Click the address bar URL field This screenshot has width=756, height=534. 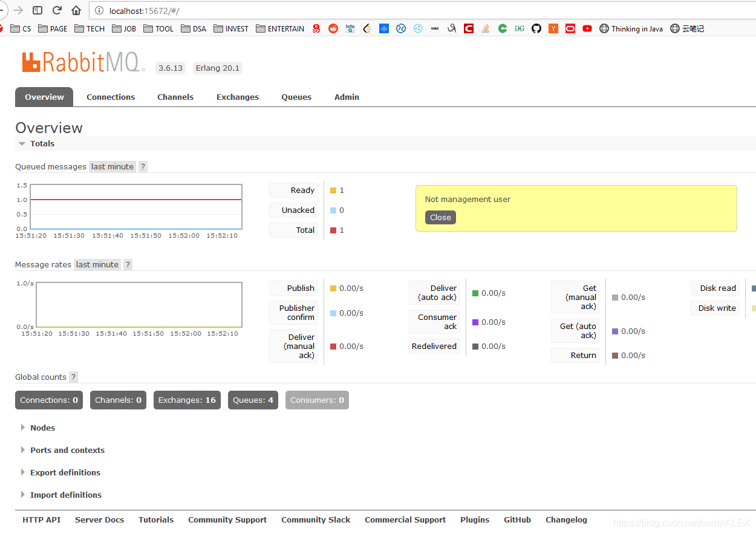click(423, 10)
